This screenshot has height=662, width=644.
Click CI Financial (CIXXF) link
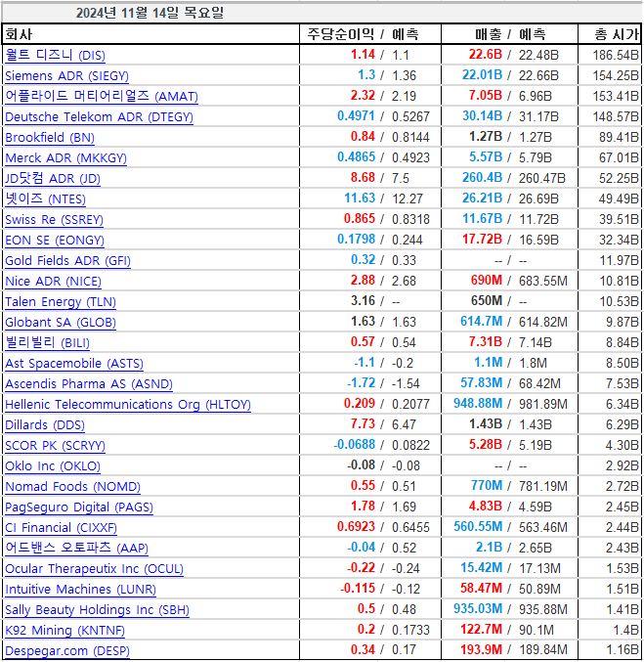click(x=61, y=528)
